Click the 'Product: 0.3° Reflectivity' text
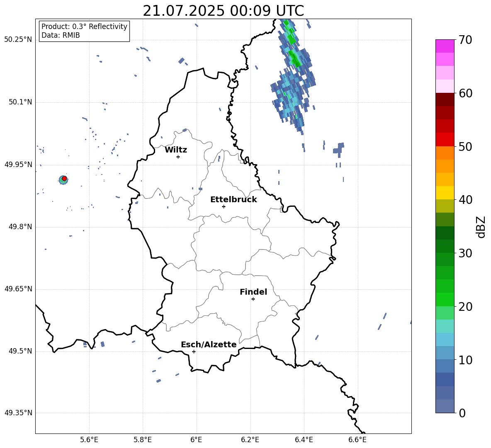This screenshot has width=491, height=448. [84, 27]
